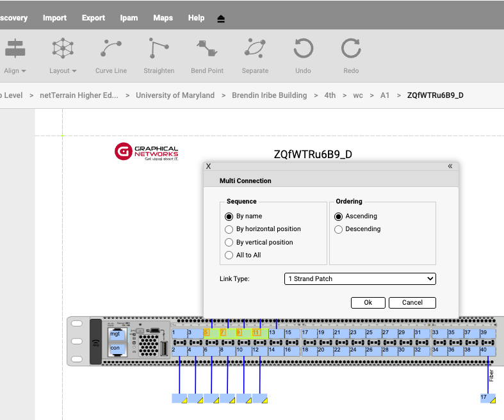
Task: Click the Undo icon
Action: click(x=303, y=49)
